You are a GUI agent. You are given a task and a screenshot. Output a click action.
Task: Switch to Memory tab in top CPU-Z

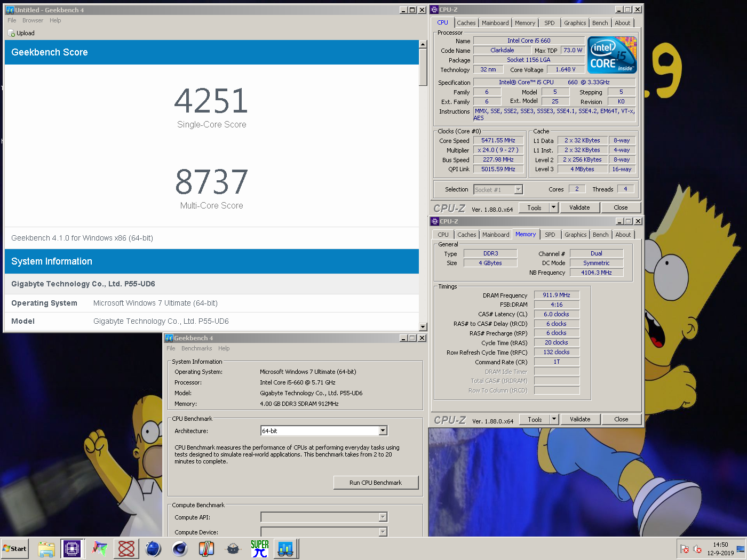[525, 23]
